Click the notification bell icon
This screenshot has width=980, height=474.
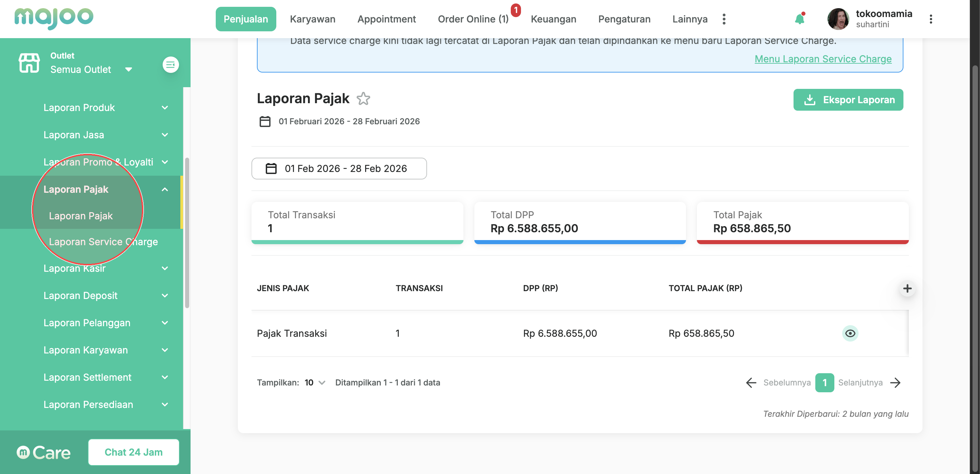799,19
